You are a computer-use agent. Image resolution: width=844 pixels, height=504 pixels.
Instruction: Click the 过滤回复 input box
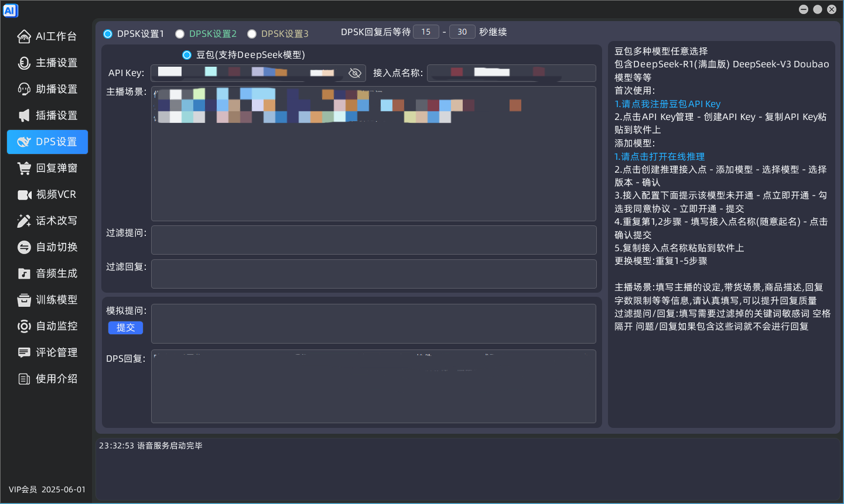pyautogui.click(x=374, y=274)
